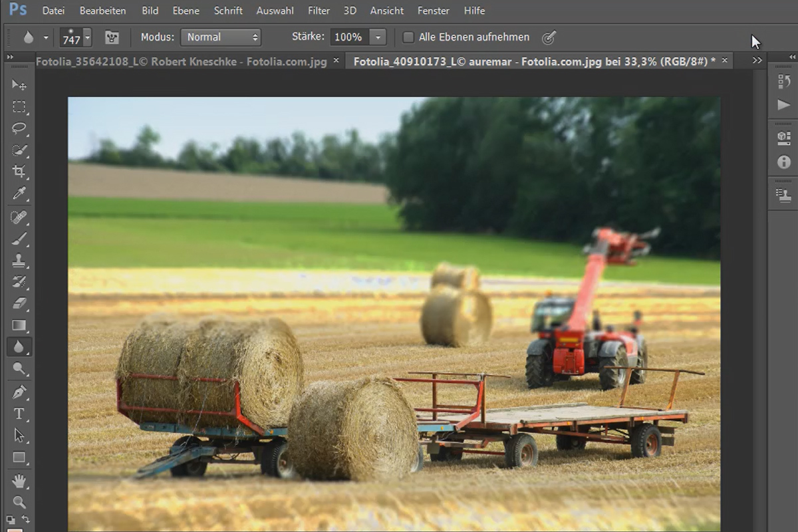Enable the Alle Ebenen aufnehmen checkbox
The width and height of the screenshot is (798, 532).
point(408,37)
